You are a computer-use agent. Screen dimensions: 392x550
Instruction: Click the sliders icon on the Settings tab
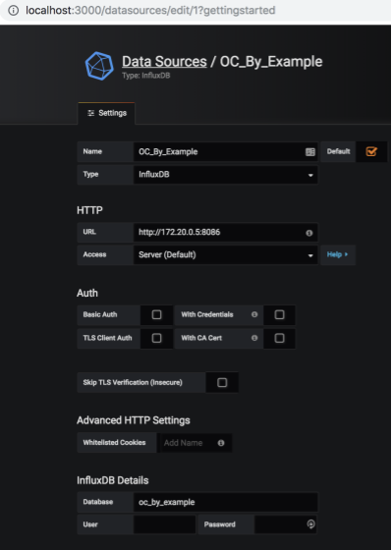(x=91, y=113)
